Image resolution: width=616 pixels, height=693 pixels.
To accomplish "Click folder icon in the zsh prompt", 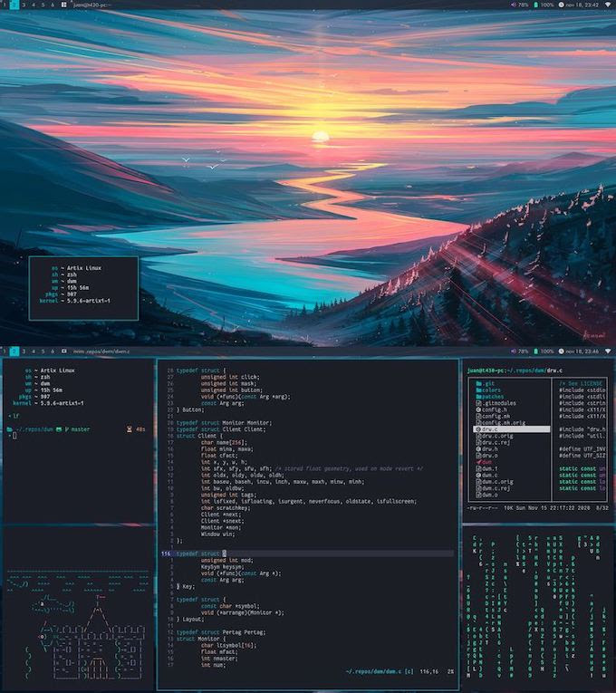I will click(11, 429).
